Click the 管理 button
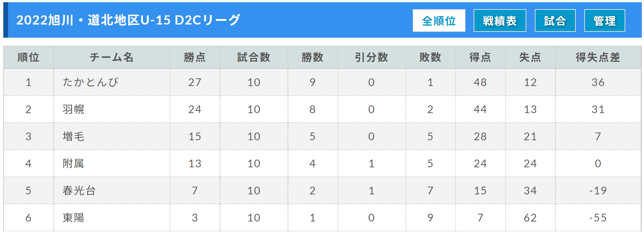The image size is (644, 235). click(604, 20)
